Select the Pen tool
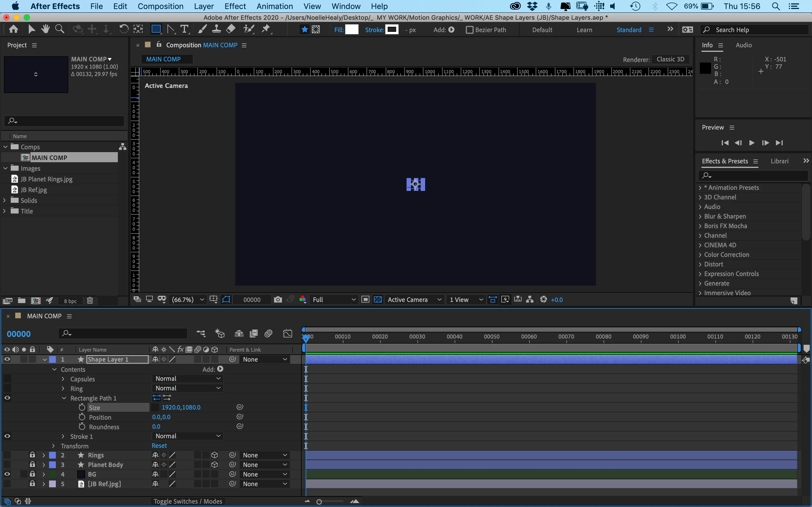The height and width of the screenshot is (507, 812). click(171, 30)
